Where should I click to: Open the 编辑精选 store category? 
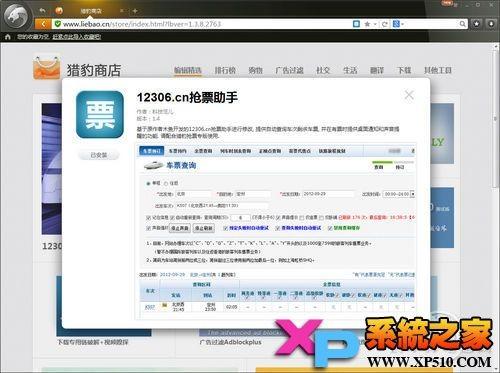pos(188,70)
